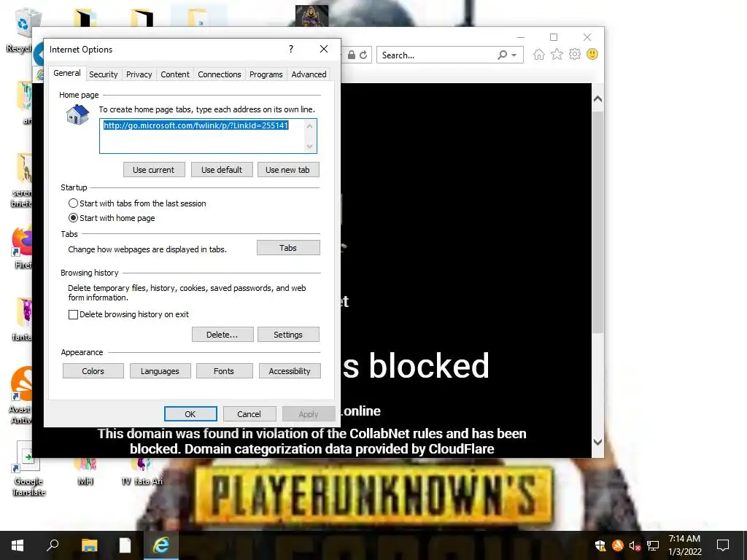
Task: Switch to the Content tab
Action: (175, 74)
